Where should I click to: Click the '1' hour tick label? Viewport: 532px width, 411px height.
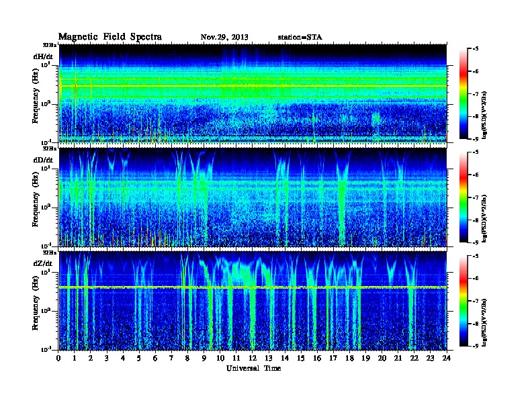click(75, 358)
